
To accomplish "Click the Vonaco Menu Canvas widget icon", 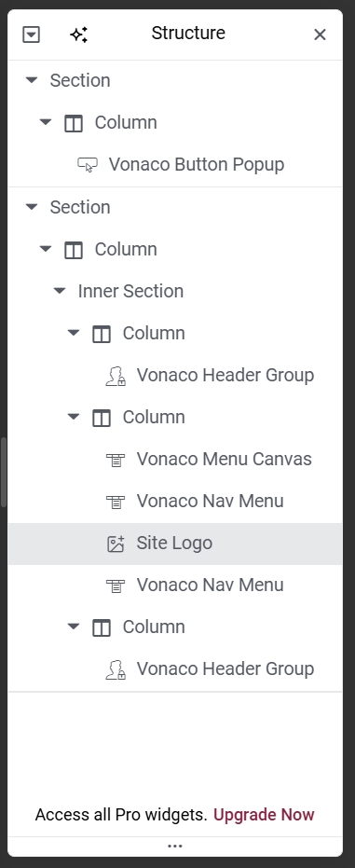I will coord(116,460).
